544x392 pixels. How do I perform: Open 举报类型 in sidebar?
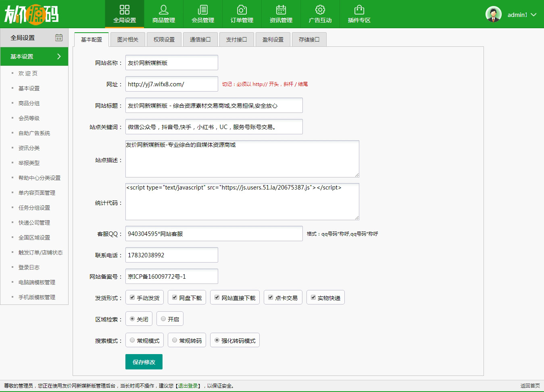pyautogui.click(x=29, y=163)
